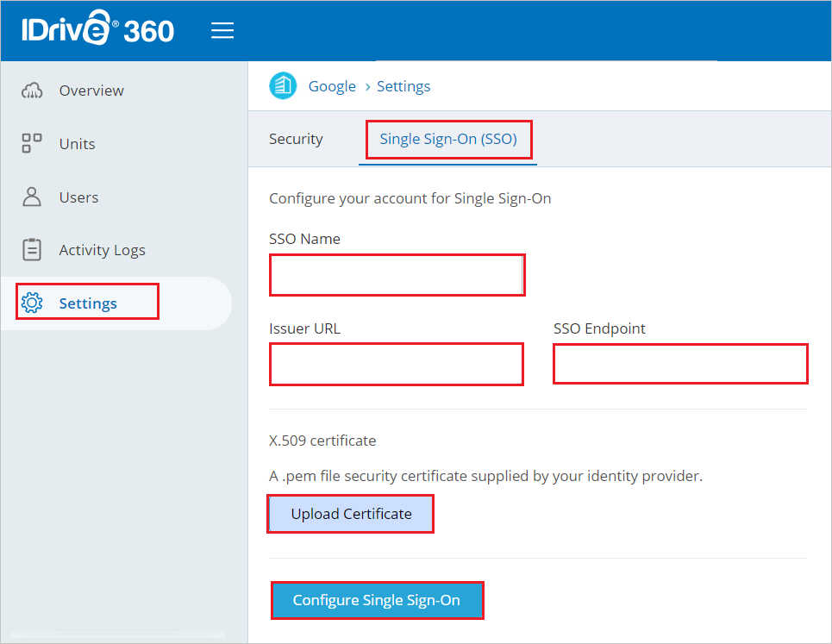
Task: Click the Activity Logs clipboard icon
Action: click(x=32, y=249)
